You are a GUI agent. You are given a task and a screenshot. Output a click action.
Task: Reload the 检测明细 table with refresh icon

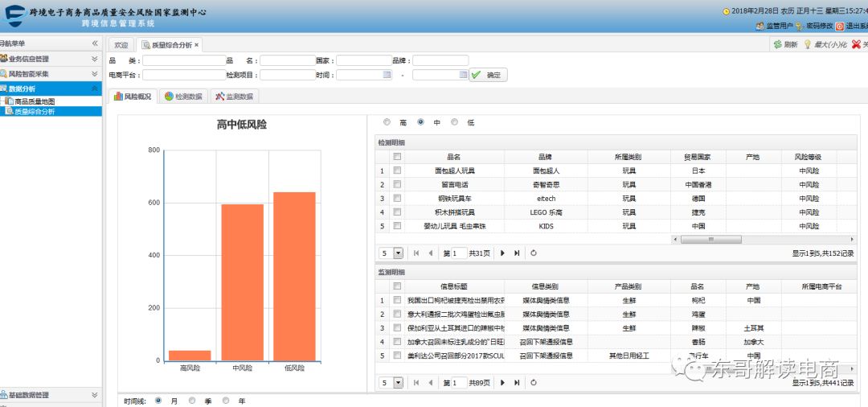534,253
